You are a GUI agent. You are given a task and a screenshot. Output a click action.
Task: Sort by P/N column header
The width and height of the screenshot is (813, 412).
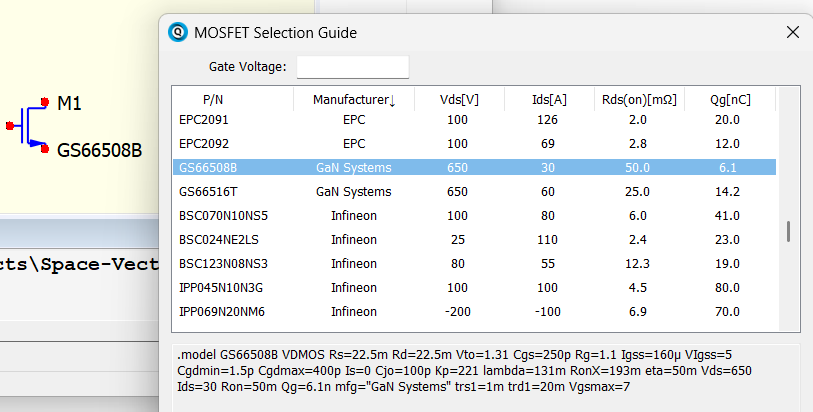click(213, 100)
